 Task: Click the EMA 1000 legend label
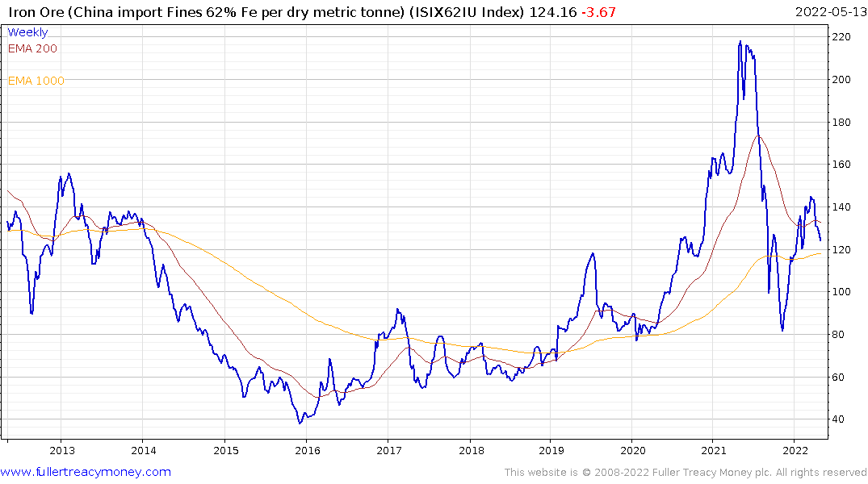tap(36, 81)
